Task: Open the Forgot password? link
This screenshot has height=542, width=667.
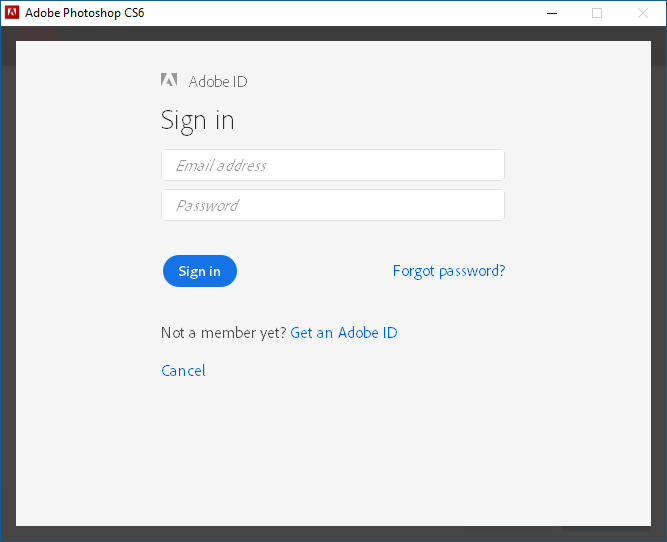Action: pos(449,271)
